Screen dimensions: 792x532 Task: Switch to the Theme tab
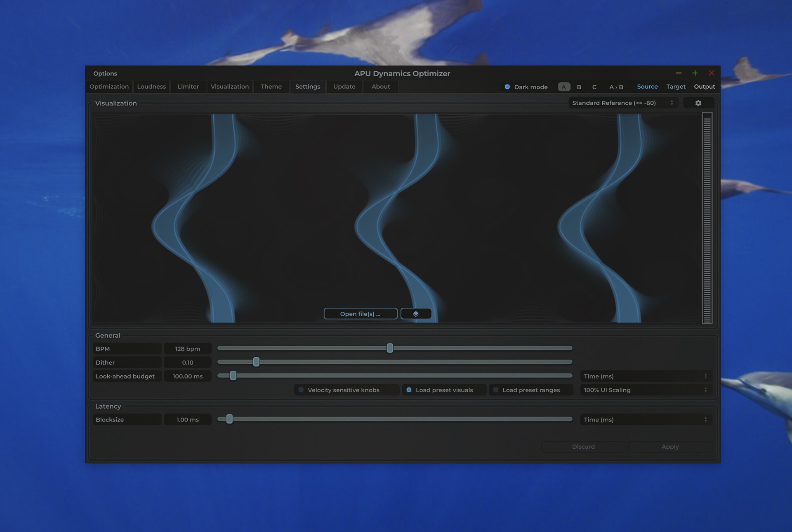[x=271, y=87]
